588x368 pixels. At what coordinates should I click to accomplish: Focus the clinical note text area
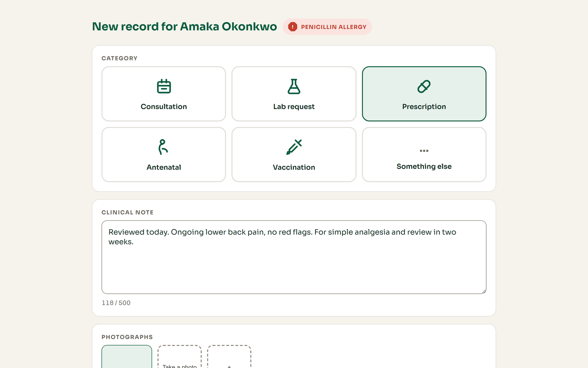coord(294,257)
